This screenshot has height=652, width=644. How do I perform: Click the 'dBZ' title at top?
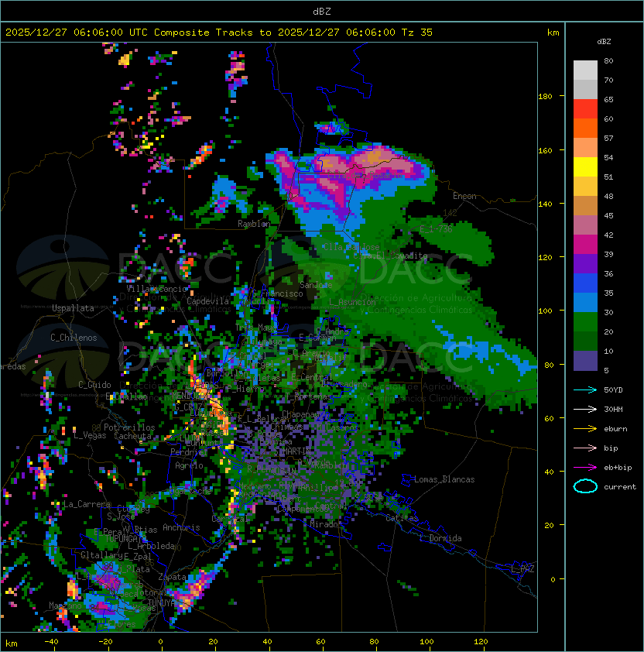[x=322, y=11]
